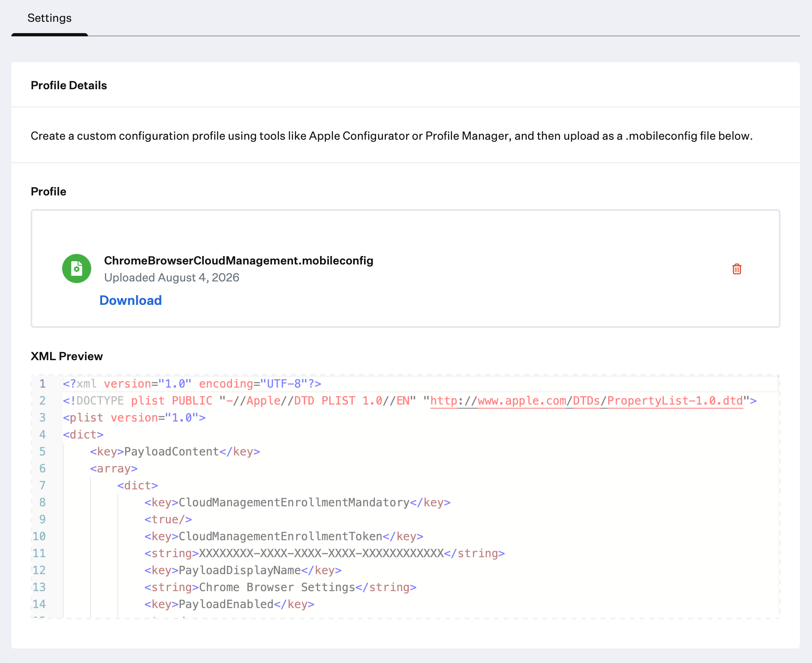Click the Chrome Browser Settings string line

[x=280, y=587]
